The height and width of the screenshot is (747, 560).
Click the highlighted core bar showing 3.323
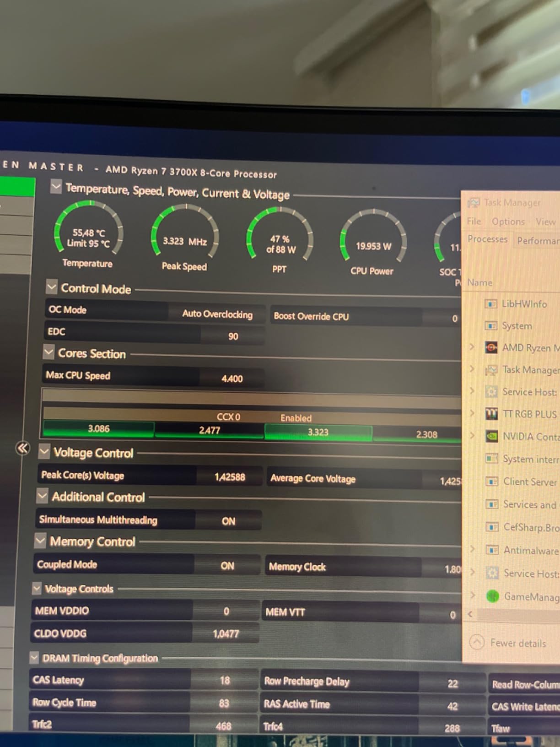coord(318,432)
